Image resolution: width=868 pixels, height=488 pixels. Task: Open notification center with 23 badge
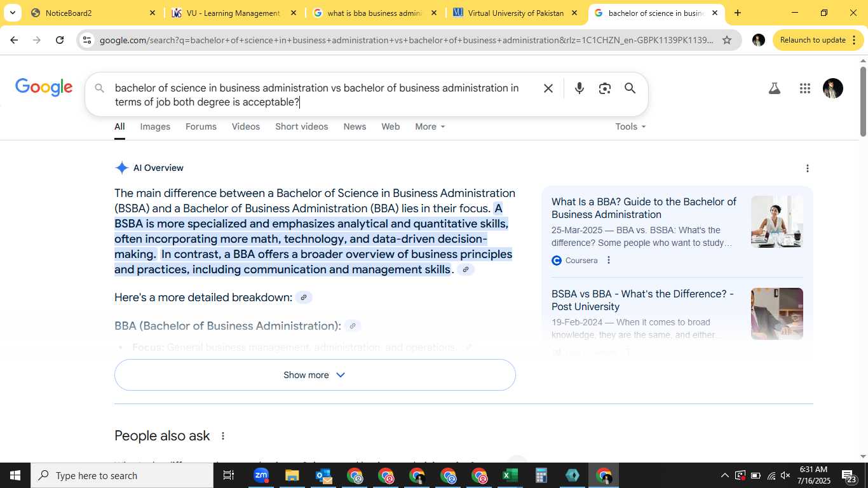point(849,476)
